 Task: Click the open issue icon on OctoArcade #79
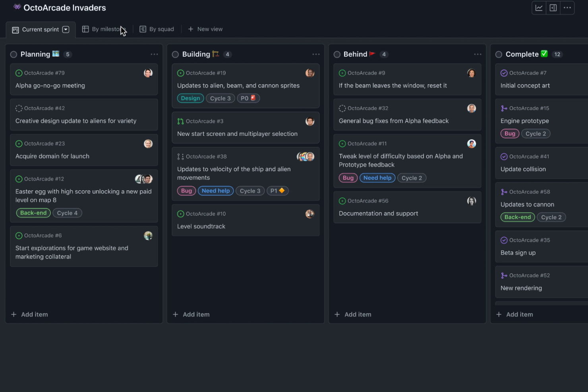tap(19, 73)
